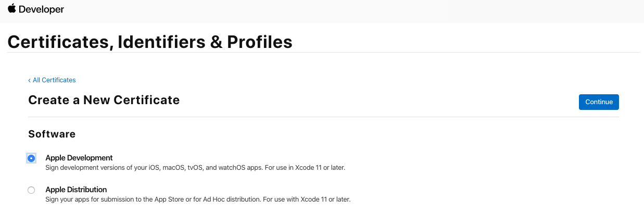Click the word Profiles in page title
This screenshot has width=644, height=212.
pos(259,42)
